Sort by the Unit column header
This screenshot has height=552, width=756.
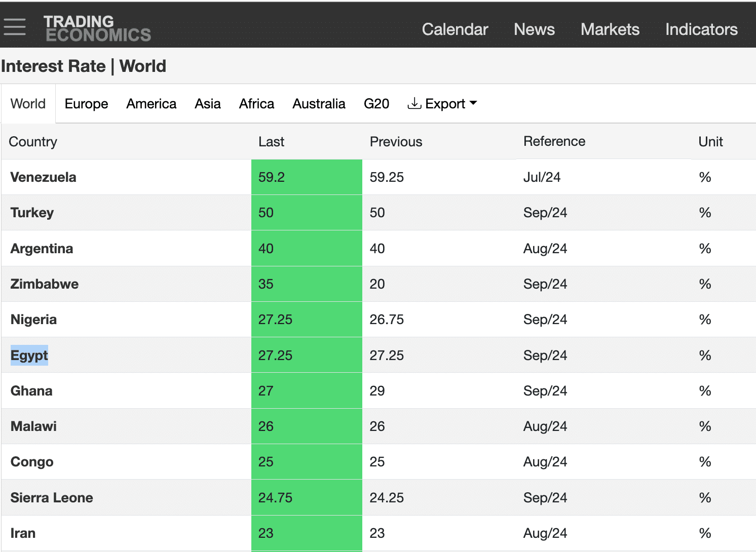tap(711, 142)
